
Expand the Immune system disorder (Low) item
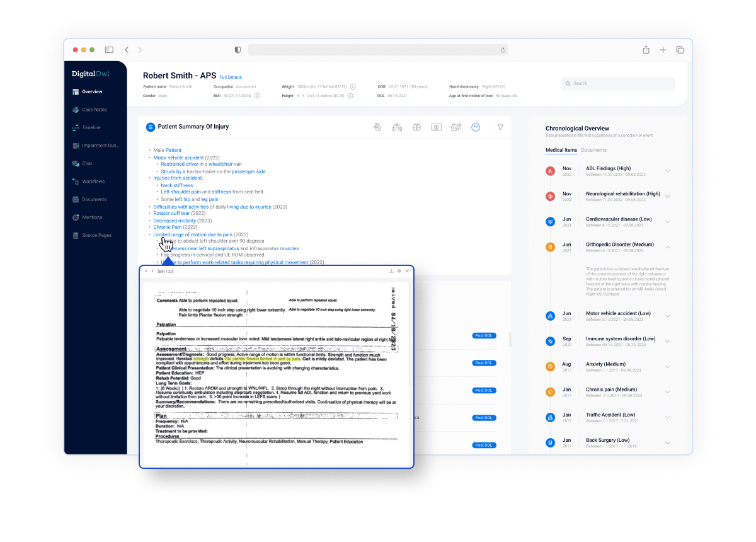tap(668, 341)
